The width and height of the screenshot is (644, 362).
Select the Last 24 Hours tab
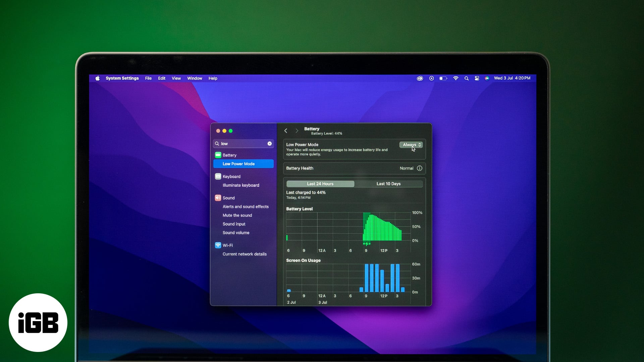320,183
